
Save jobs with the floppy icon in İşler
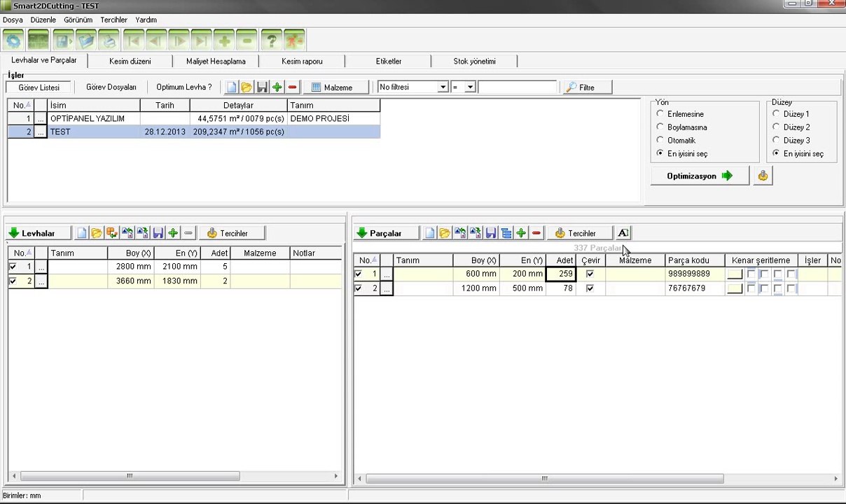click(262, 87)
